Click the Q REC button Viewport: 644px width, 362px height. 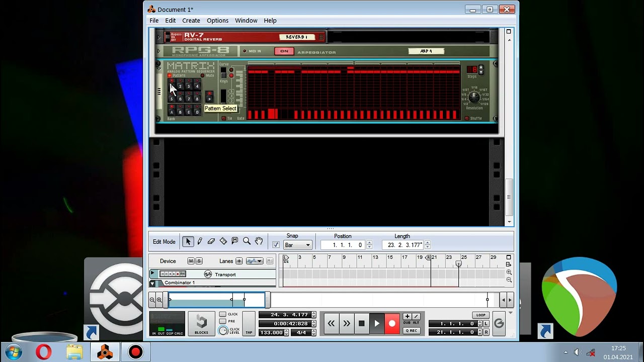[411, 330]
